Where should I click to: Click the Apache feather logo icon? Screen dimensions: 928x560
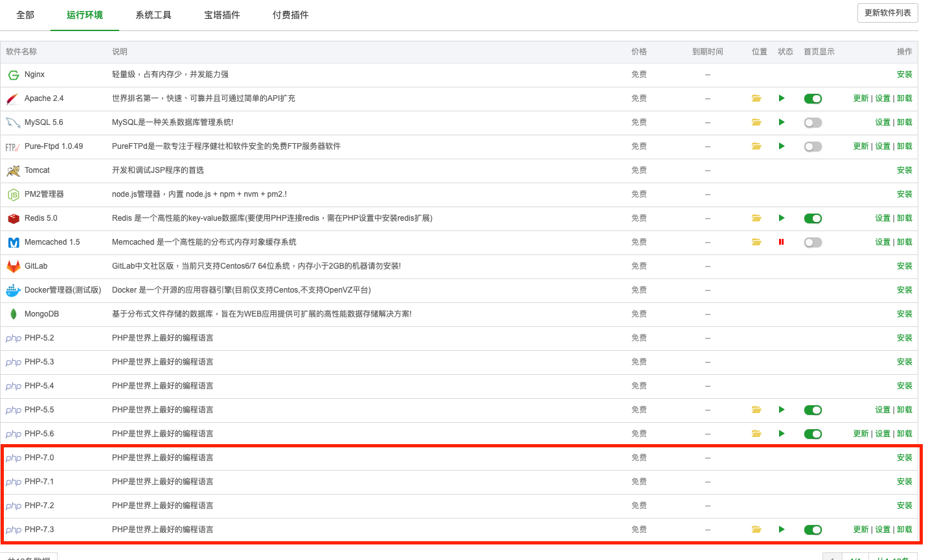pos(13,99)
